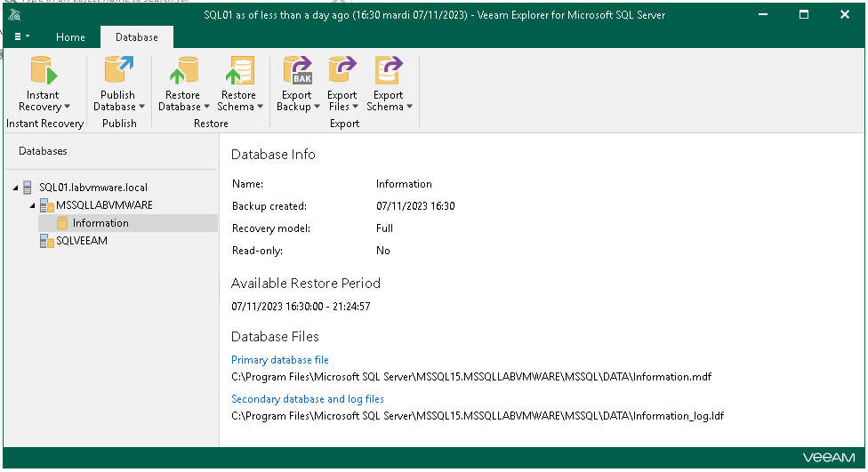
Task: Click the Restore Database icon
Action: click(x=183, y=70)
